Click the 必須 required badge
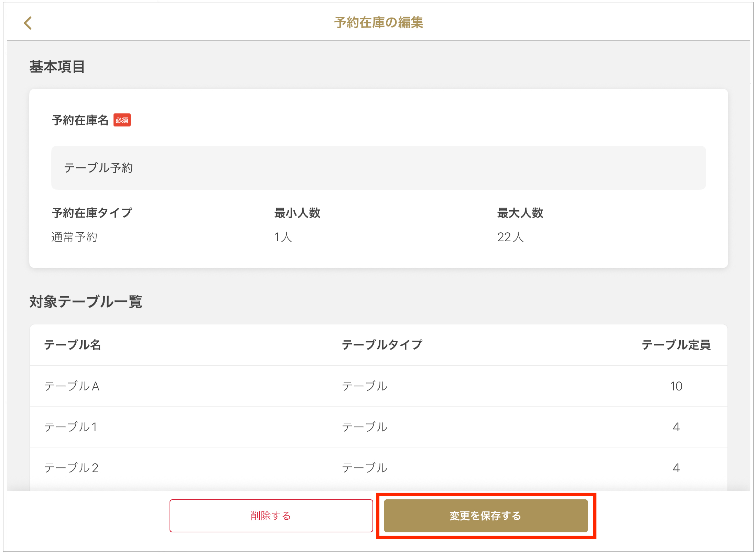The image size is (756, 554). [122, 120]
